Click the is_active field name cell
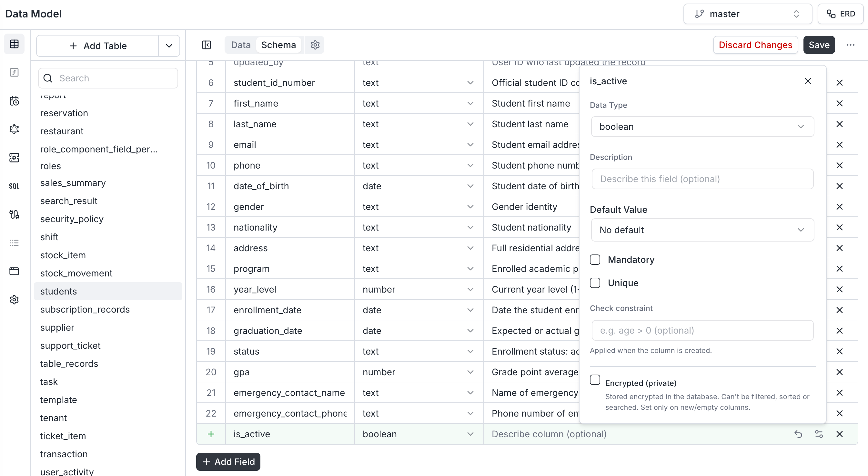Screen dimensions: 868x476 coord(290,434)
